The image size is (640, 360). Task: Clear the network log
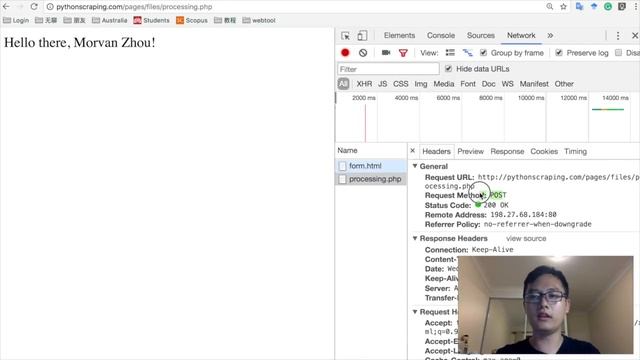363,53
